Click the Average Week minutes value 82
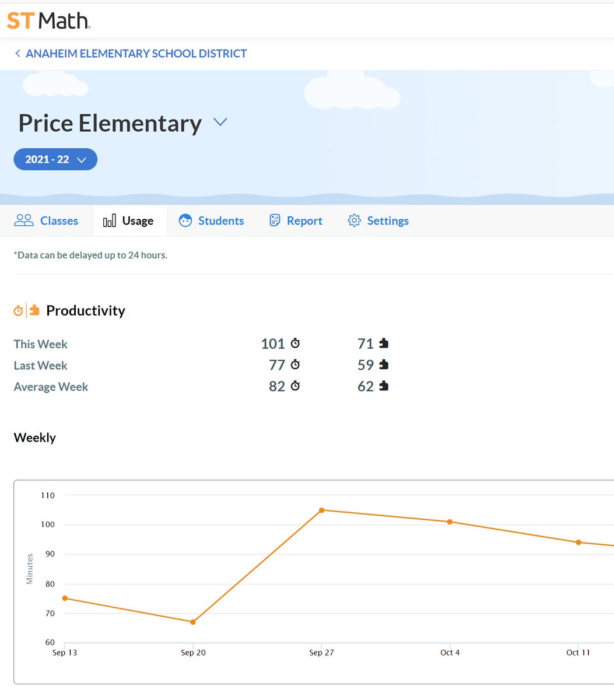The width and height of the screenshot is (614, 700). click(x=277, y=386)
